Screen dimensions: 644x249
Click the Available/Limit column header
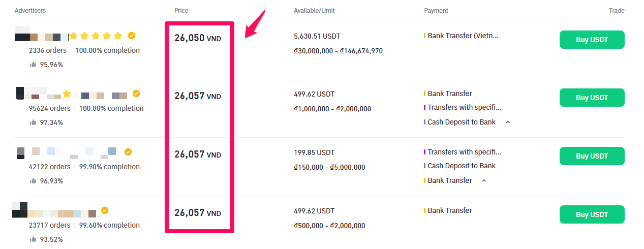pyautogui.click(x=314, y=11)
